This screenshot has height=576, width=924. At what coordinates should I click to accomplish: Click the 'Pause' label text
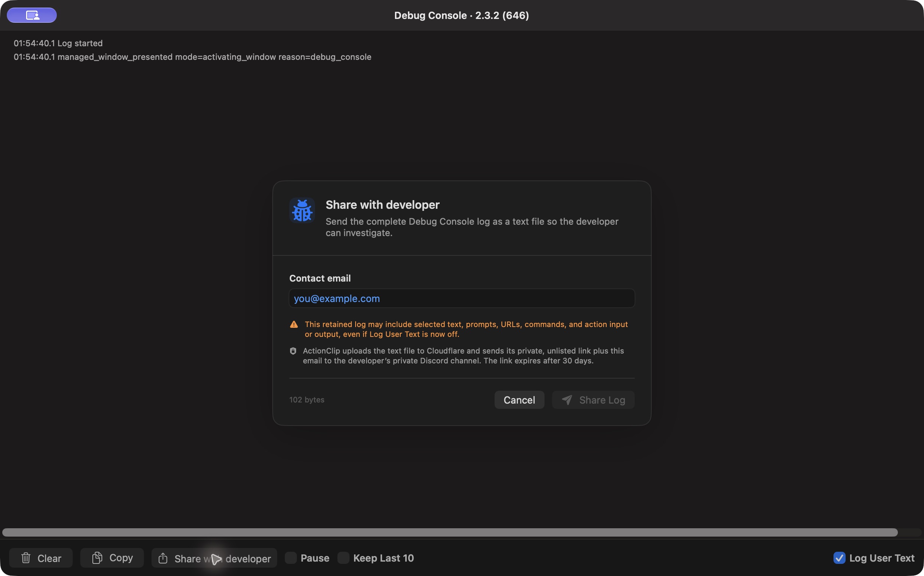click(315, 558)
